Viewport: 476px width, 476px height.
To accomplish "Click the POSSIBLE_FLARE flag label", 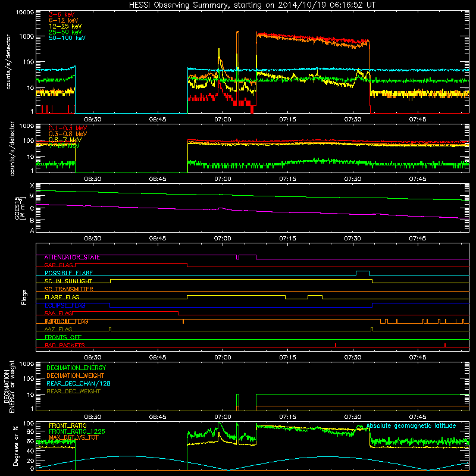I will [x=68, y=273].
